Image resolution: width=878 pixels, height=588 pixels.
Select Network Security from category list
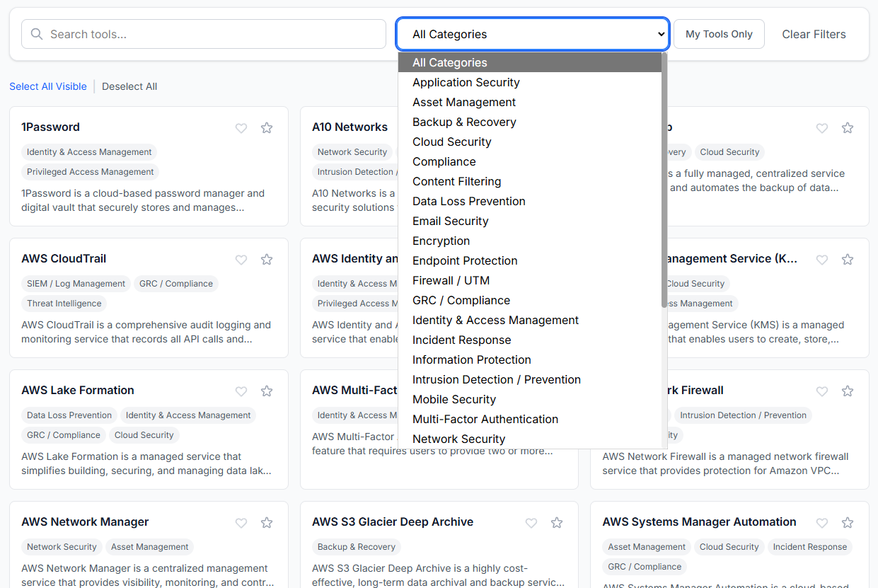(529, 439)
